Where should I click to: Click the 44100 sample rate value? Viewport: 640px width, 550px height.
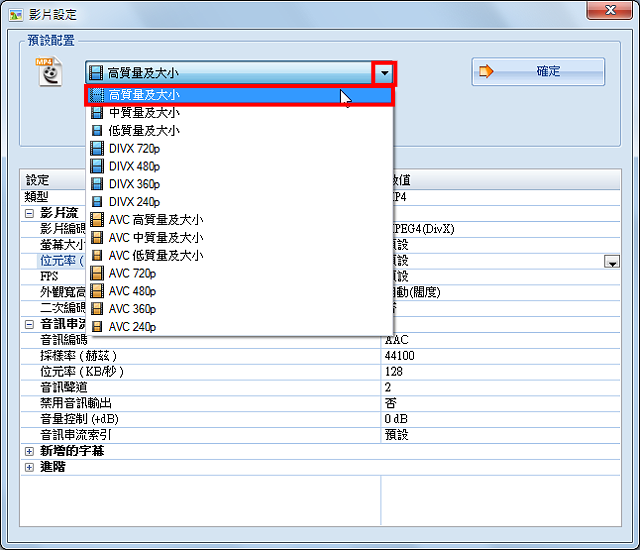pyautogui.click(x=399, y=356)
